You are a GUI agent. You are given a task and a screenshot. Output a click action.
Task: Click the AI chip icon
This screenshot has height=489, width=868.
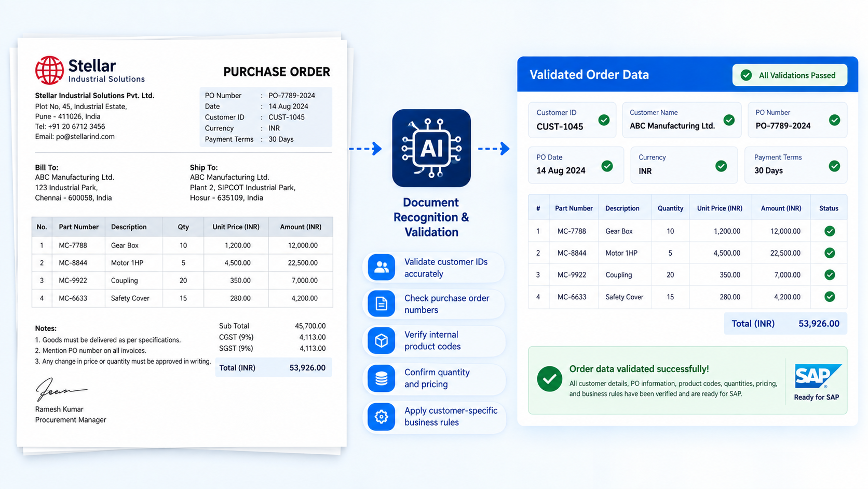pyautogui.click(x=431, y=148)
